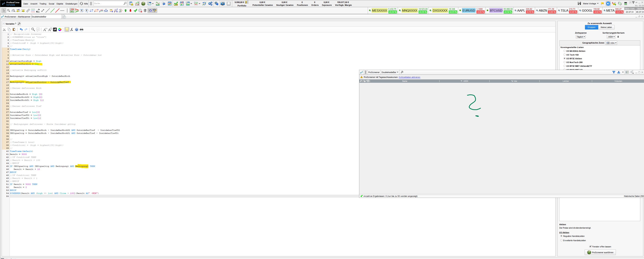Viewport: 644px width, 259px height.
Task: Click Echtzeitdaten aktivieren link
Action: pos(409,77)
